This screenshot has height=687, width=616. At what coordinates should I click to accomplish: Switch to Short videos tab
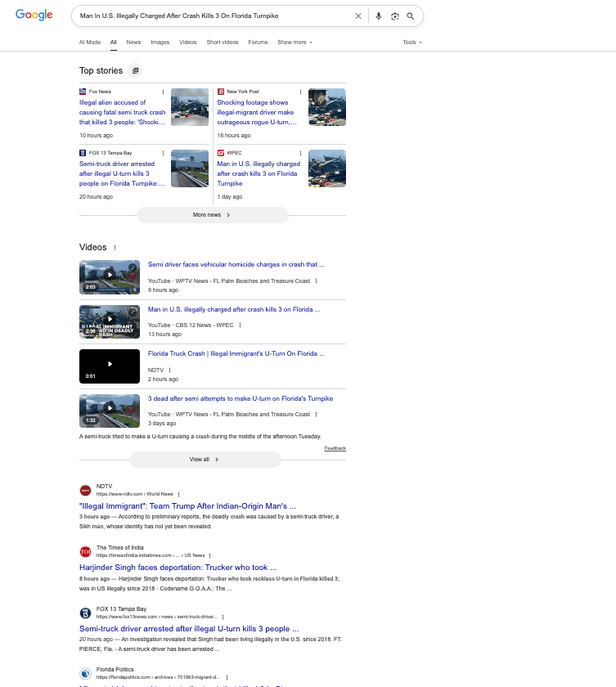pyautogui.click(x=223, y=42)
